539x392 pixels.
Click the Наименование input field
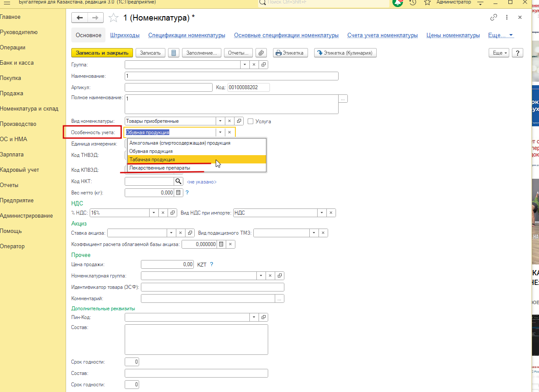(x=232, y=76)
